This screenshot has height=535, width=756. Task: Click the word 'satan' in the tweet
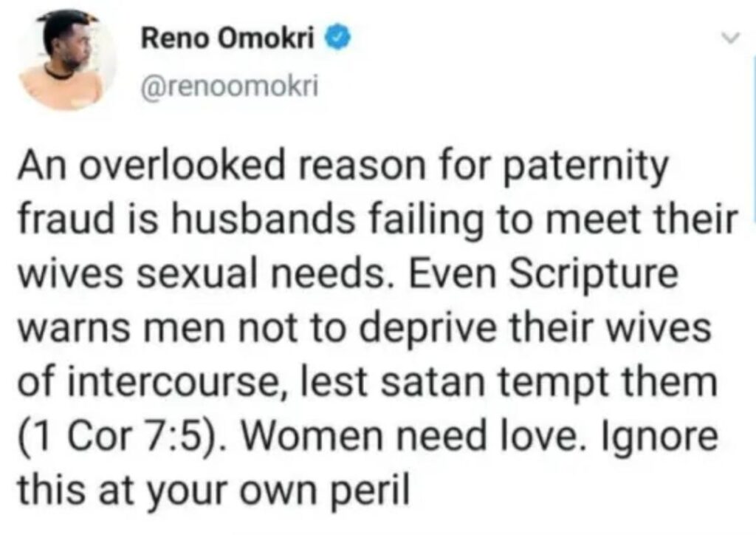[433, 381]
